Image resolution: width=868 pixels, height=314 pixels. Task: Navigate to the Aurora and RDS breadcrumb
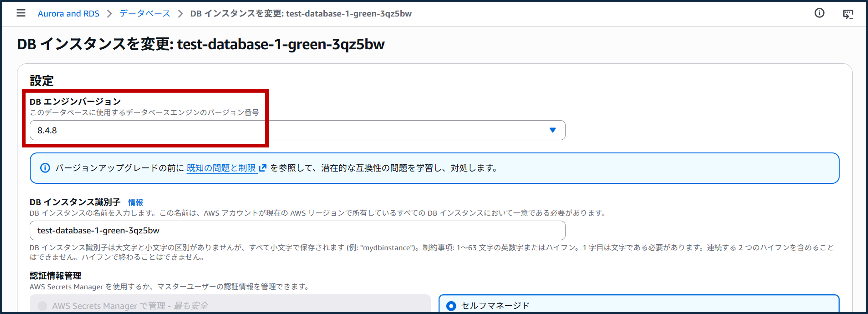69,14
